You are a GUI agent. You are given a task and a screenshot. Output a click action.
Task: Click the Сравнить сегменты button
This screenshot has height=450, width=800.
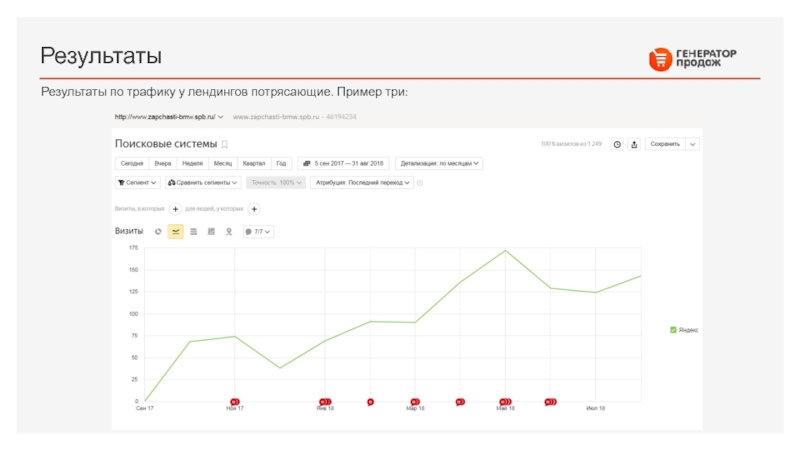click(204, 183)
